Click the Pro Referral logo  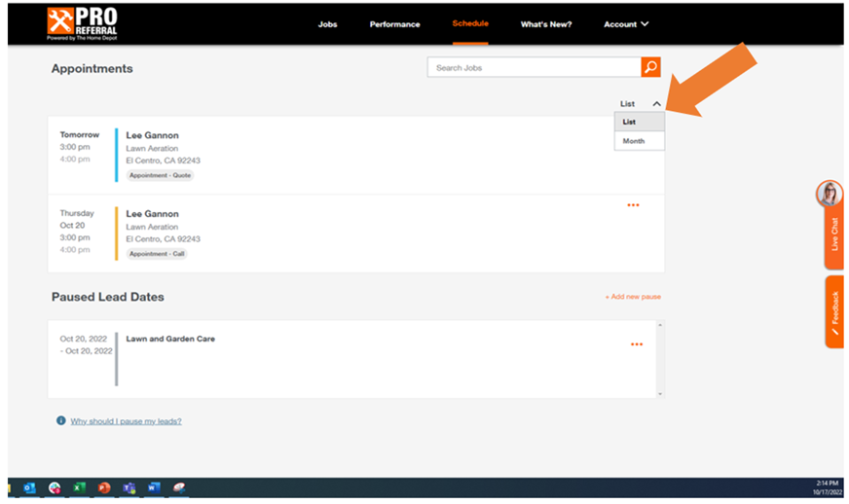(x=83, y=22)
